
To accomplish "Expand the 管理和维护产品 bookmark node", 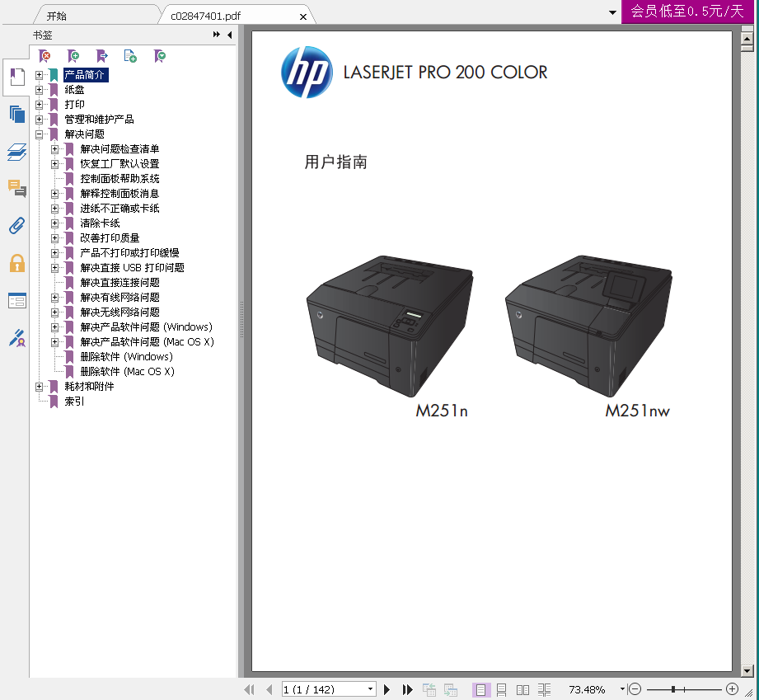I will [40, 120].
